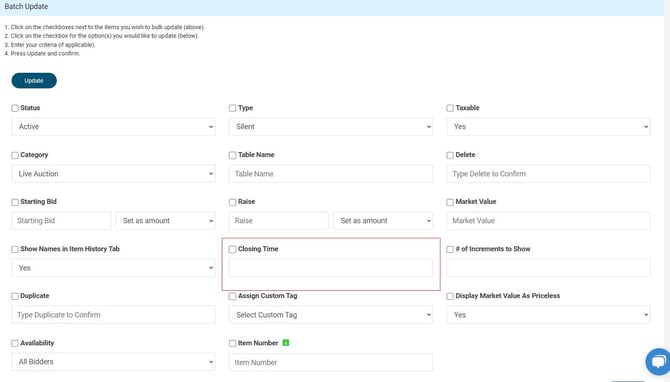Click the Item Number input field
Viewport: 670px width, 382px height.
tap(331, 362)
